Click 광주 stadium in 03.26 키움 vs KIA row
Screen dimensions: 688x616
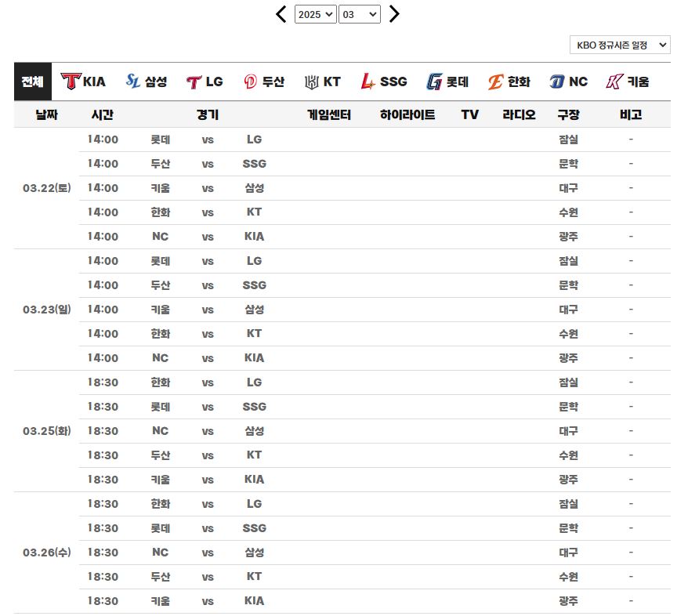pyautogui.click(x=568, y=601)
